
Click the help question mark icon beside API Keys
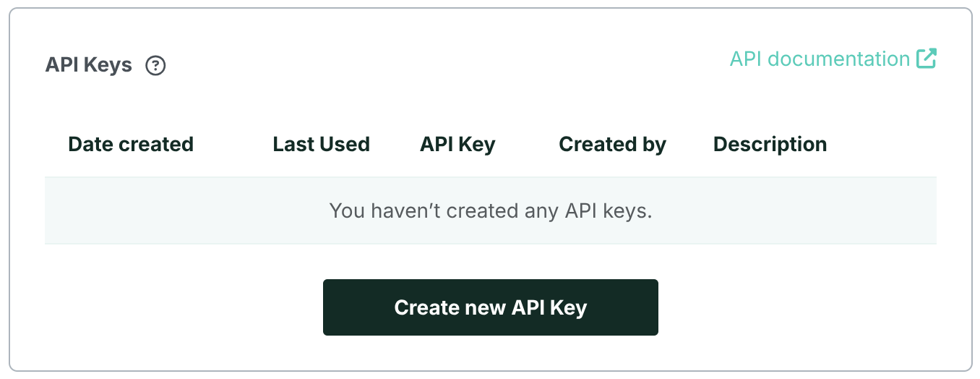click(155, 66)
